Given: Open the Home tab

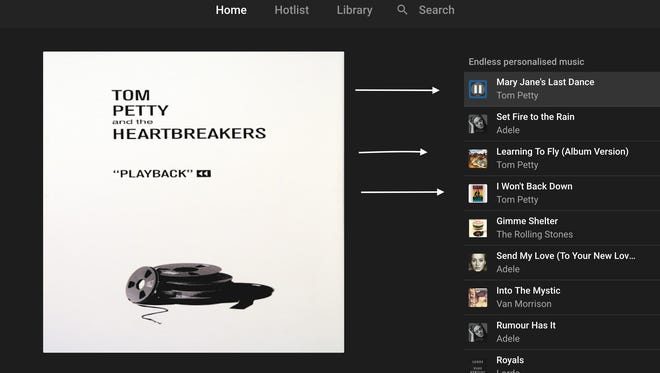Looking at the screenshot, I should pos(231,10).
